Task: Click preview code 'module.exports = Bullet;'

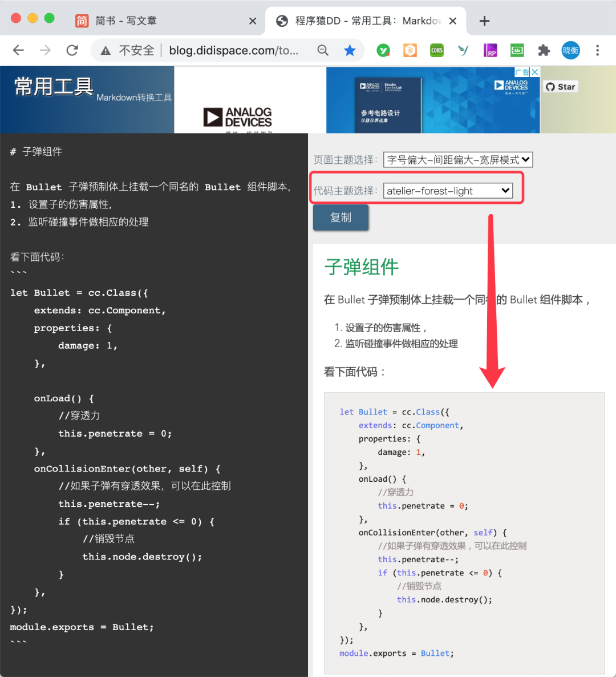Action: click(396, 653)
